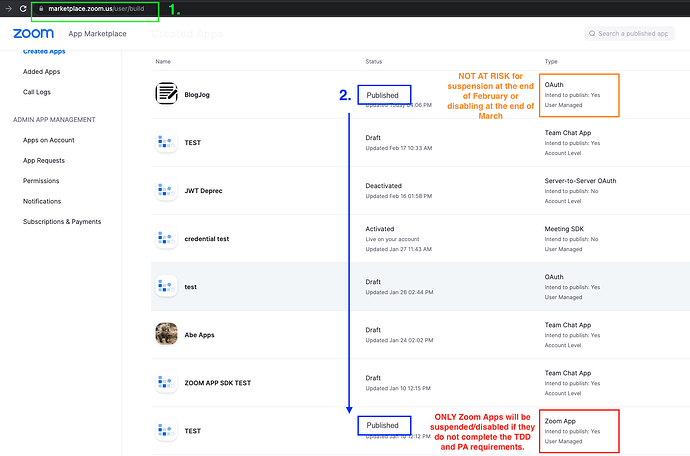The height and width of the screenshot is (456, 690).
Task: Click Updated Jan 24 02:02 PM text
Action: click(400, 340)
